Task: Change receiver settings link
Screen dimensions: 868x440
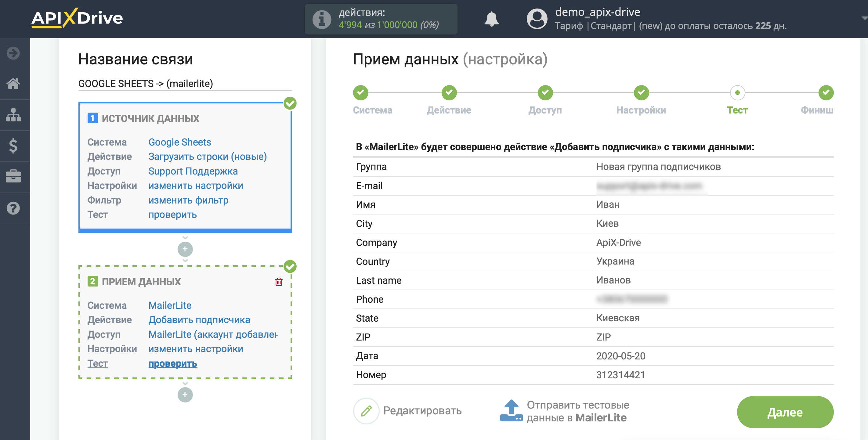Action: tap(196, 348)
